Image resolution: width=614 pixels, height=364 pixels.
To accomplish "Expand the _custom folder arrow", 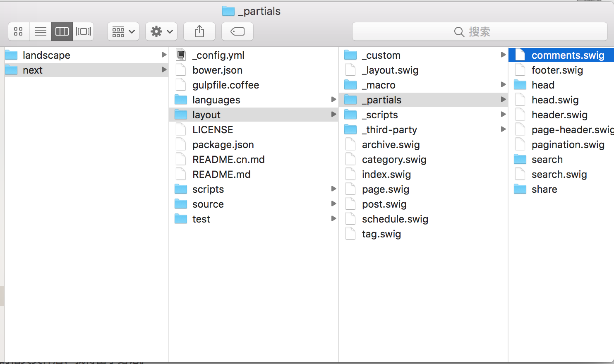I will point(503,55).
